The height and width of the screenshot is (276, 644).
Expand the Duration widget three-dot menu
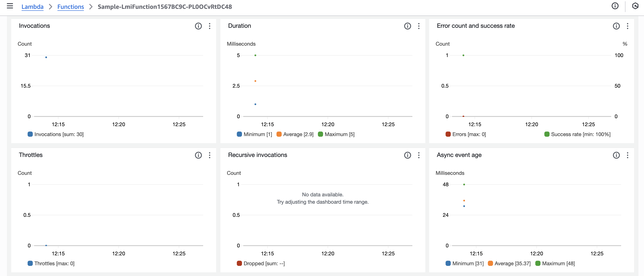coord(419,26)
